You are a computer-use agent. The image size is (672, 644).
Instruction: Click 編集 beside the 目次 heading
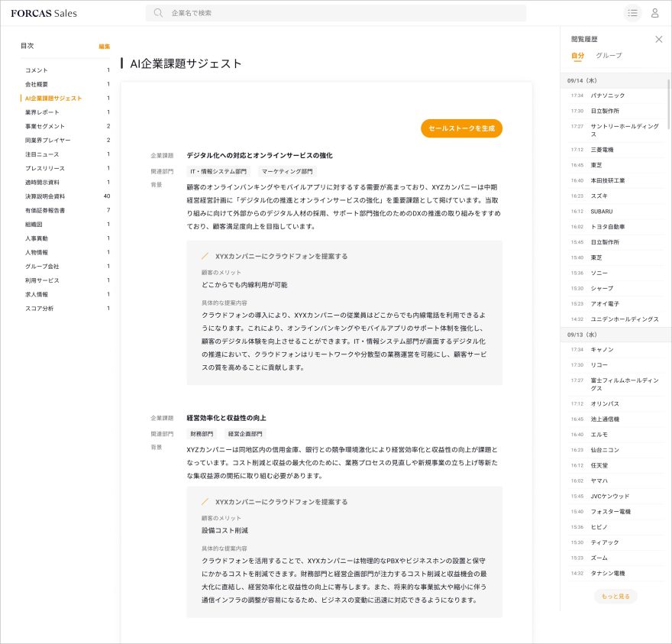[104, 47]
